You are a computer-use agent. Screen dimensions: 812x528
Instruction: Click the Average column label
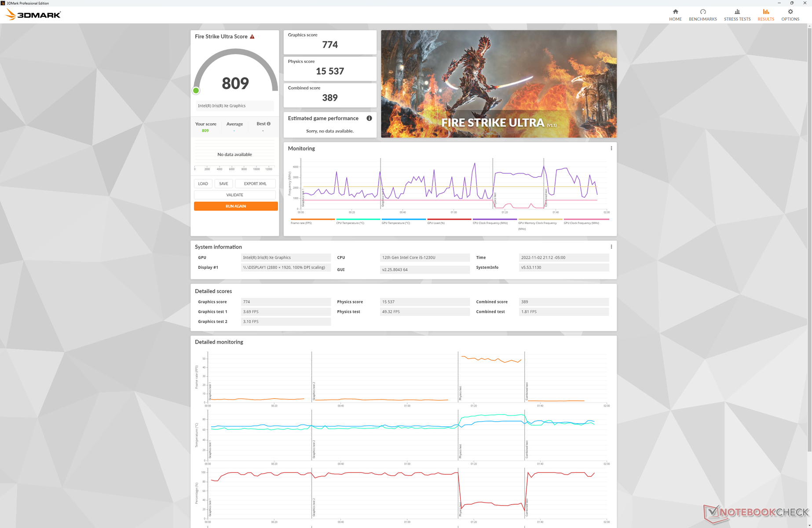(x=234, y=124)
